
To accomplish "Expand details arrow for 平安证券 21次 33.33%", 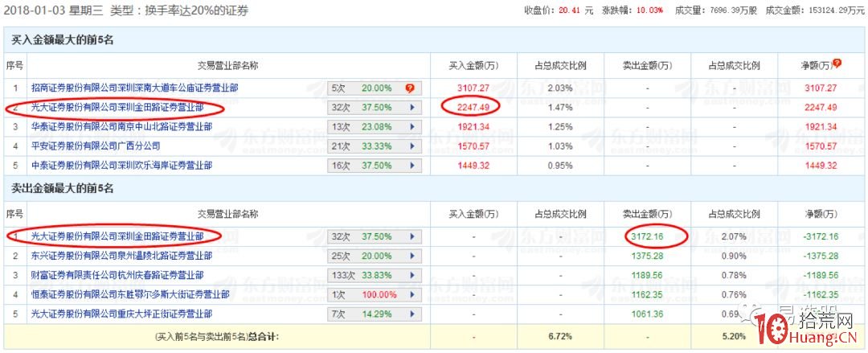I will (411, 146).
